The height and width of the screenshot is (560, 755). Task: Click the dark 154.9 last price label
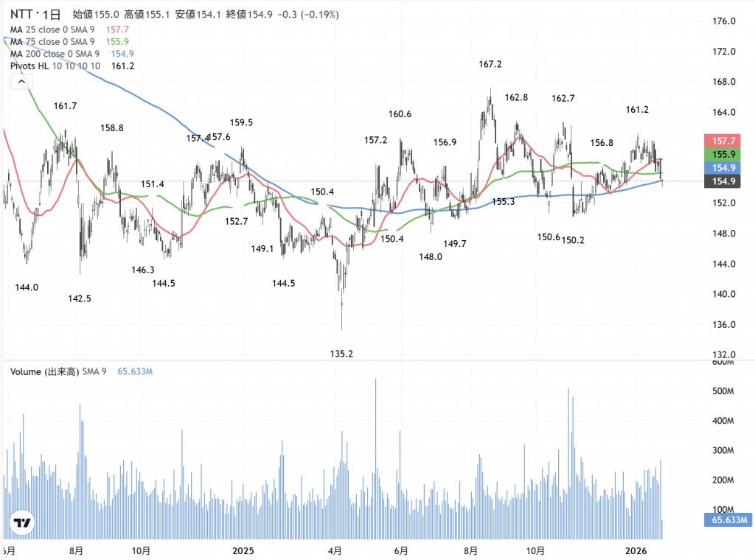[x=727, y=182]
